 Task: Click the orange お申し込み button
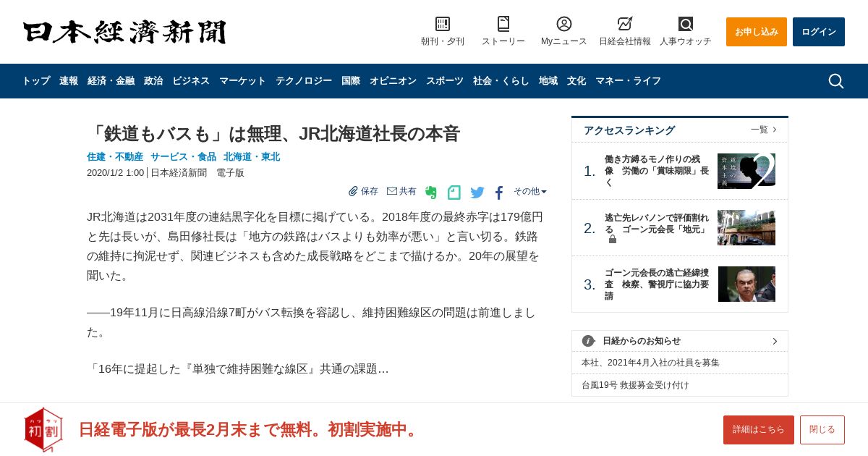coord(757,32)
